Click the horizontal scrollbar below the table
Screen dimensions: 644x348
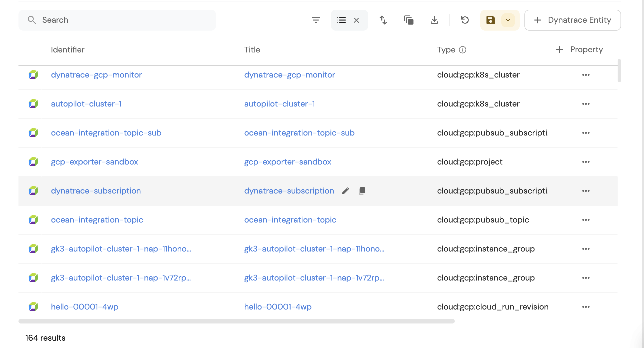tap(236, 321)
